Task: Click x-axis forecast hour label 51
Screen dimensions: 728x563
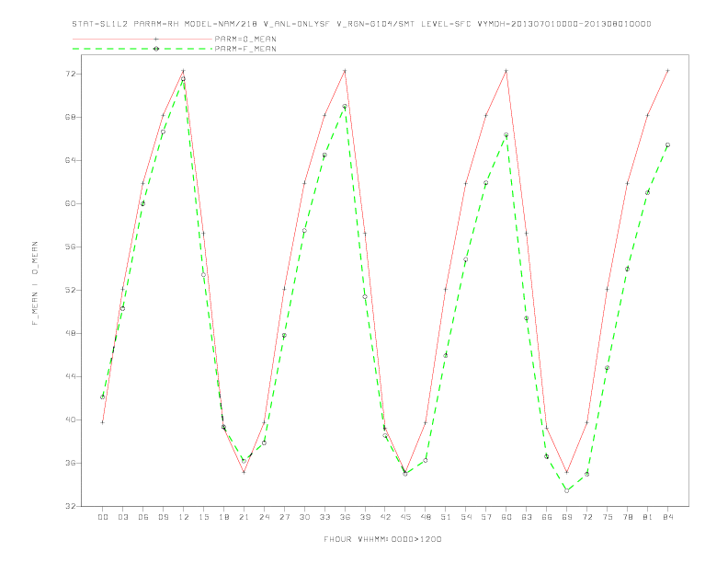Action: coord(446,517)
